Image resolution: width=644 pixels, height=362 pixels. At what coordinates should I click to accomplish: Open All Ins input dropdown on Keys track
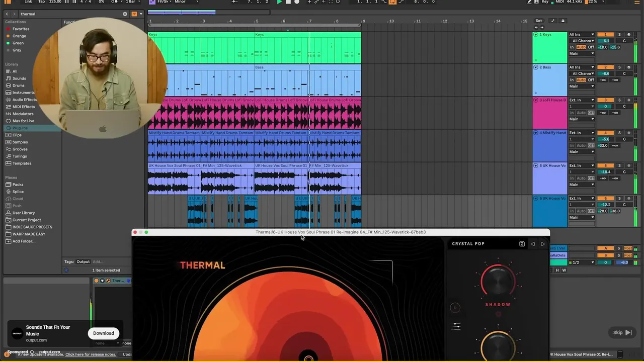point(582,35)
